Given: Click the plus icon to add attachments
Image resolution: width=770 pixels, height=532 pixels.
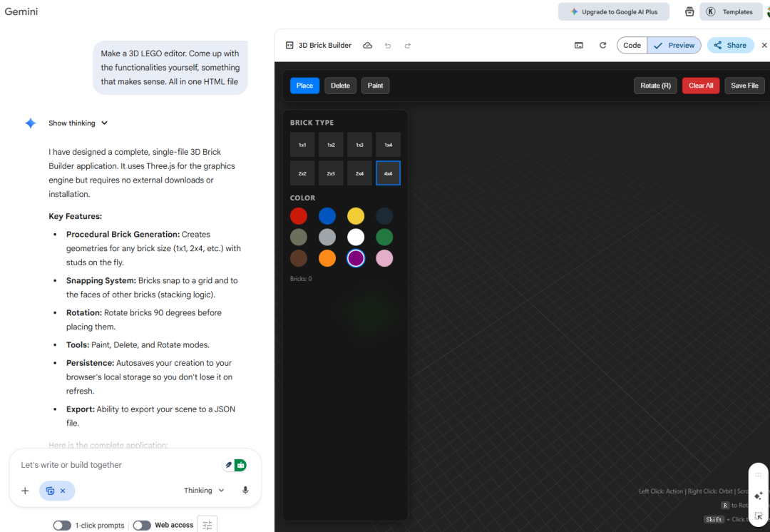Looking at the screenshot, I should coord(25,491).
